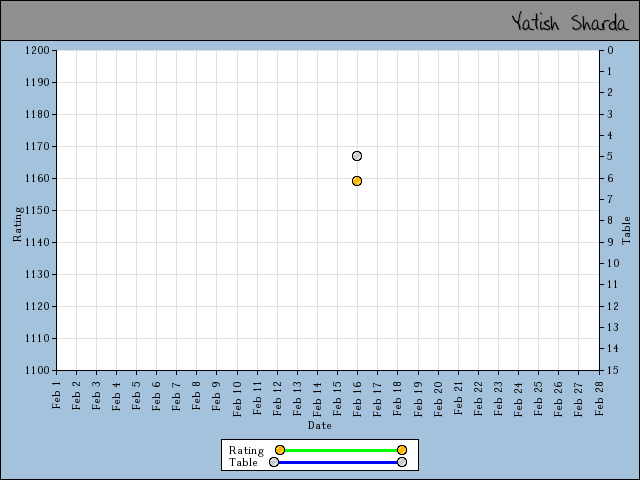Viewport: 640px width, 480px height.
Task: Click the green Rating line in legend
Action: 340,450
